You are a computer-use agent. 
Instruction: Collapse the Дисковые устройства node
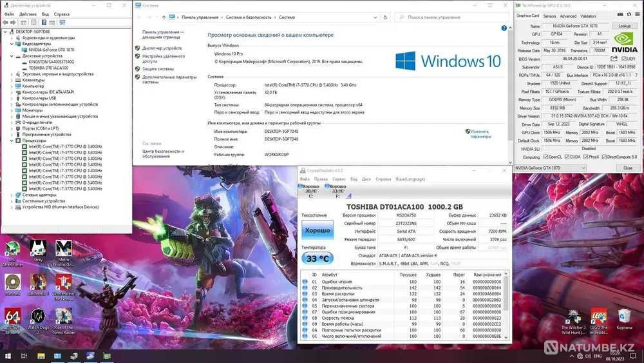click(12, 56)
